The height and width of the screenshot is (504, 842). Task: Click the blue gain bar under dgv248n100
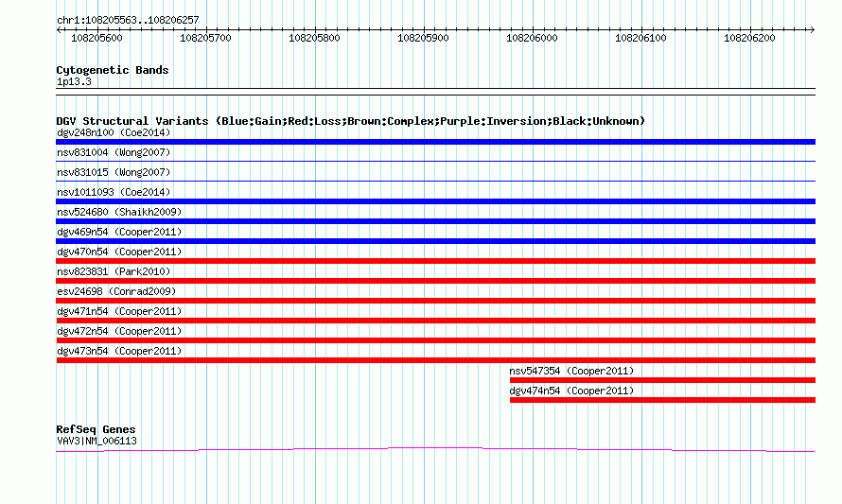click(435, 142)
